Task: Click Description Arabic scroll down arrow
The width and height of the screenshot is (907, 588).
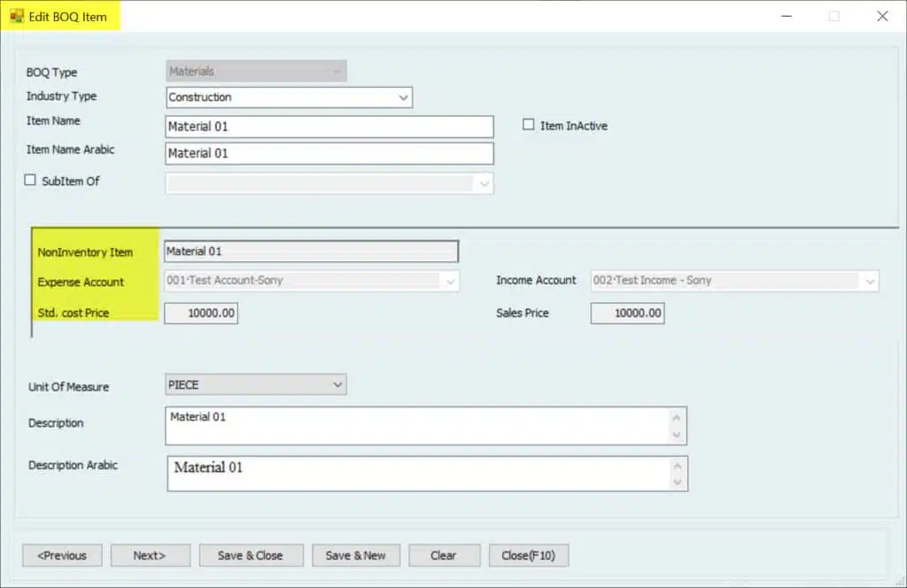Action: click(x=678, y=483)
